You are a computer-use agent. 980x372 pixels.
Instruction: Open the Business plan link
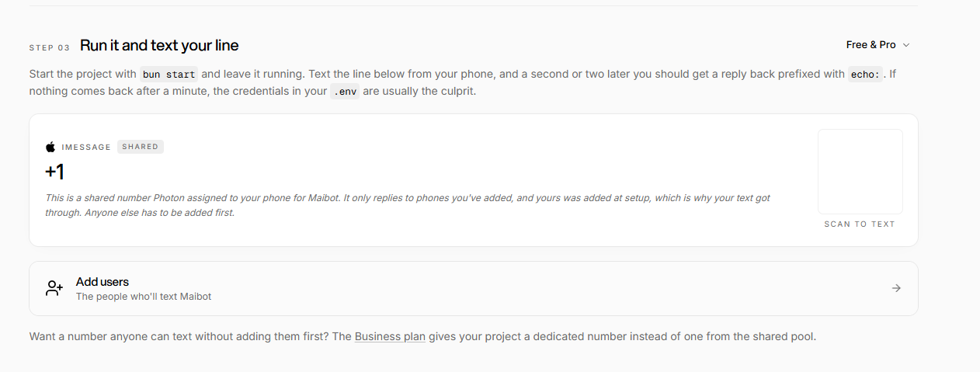click(x=390, y=337)
